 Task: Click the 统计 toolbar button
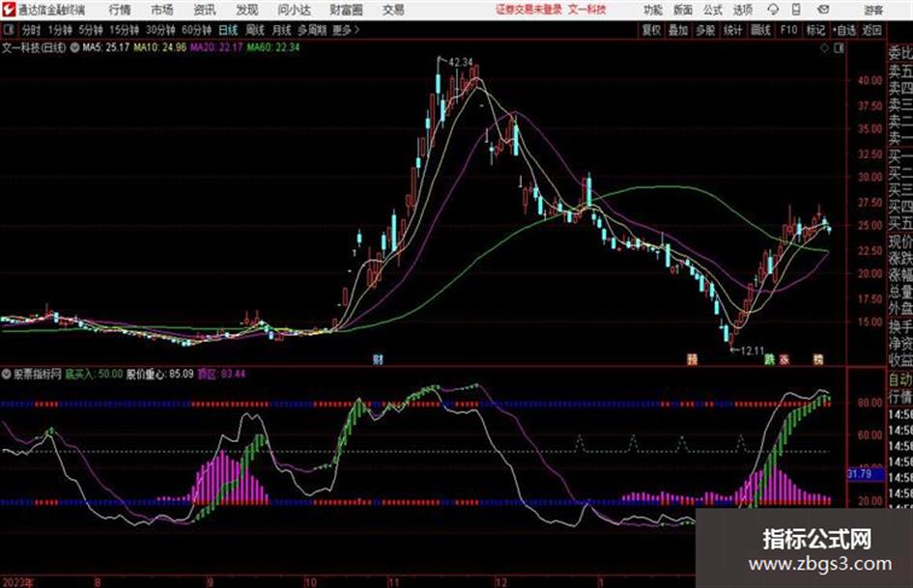pyautogui.click(x=733, y=30)
